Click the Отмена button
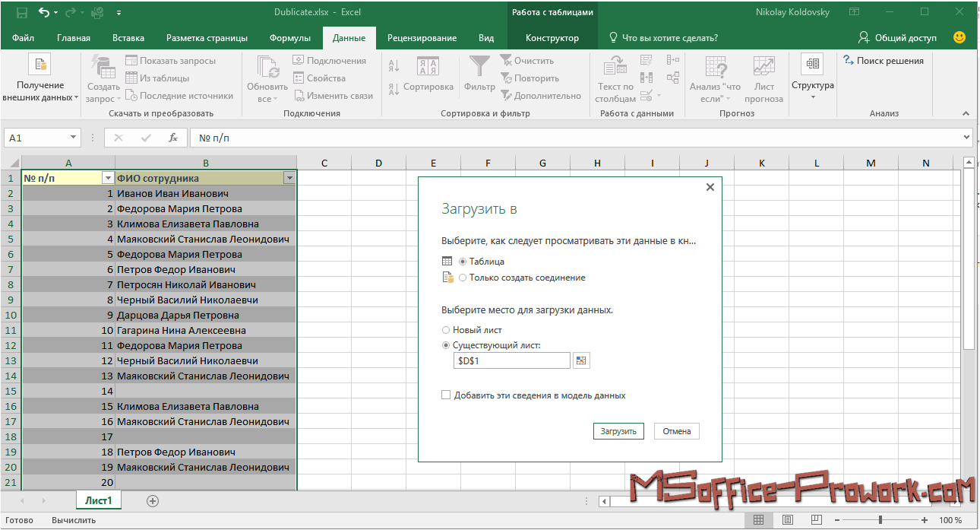The height and width of the screenshot is (530, 980). [676, 431]
